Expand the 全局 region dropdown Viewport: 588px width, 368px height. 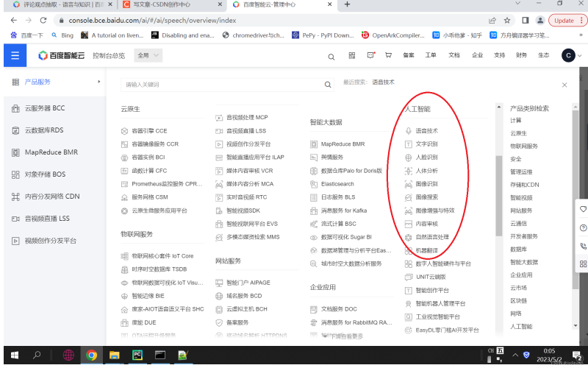[x=148, y=55]
